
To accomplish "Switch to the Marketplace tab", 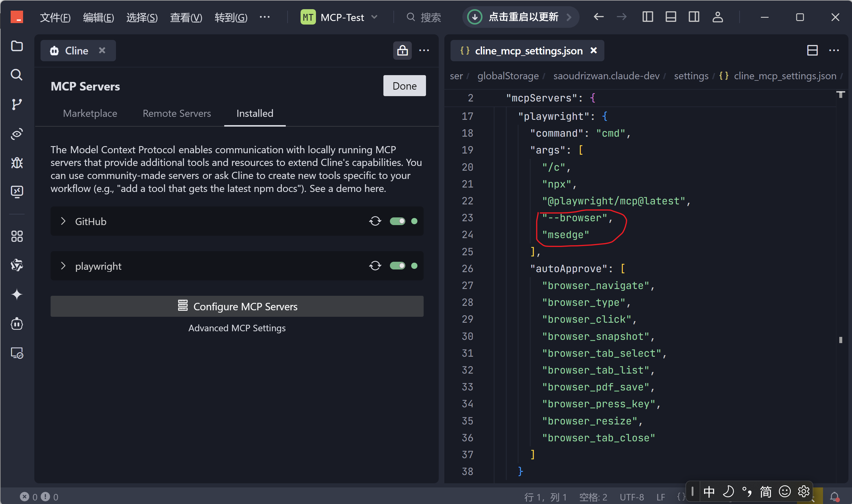I will [x=90, y=114].
